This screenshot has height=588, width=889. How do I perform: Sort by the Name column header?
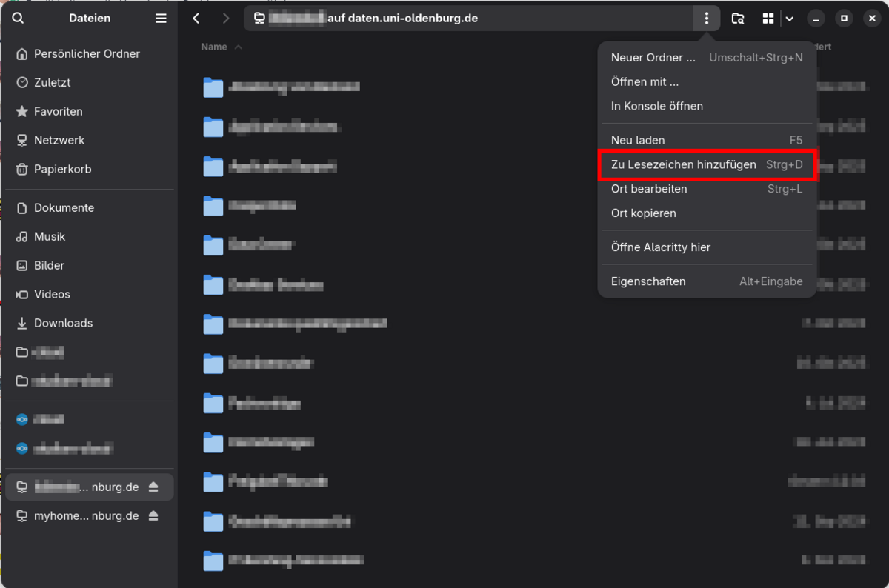[x=214, y=47]
